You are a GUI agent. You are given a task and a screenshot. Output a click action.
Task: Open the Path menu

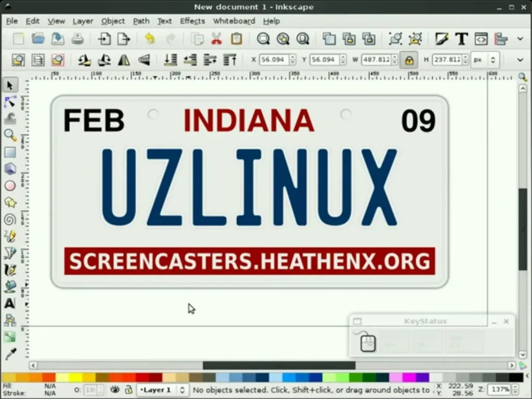click(141, 21)
